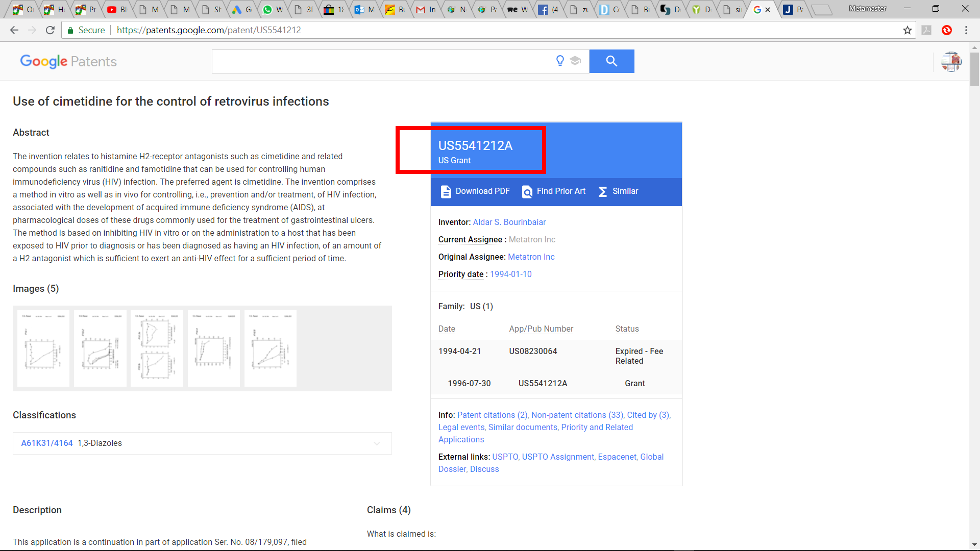The image size is (980, 551).
Task: Click the Similar sigma icon
Action: coord(603,191)
